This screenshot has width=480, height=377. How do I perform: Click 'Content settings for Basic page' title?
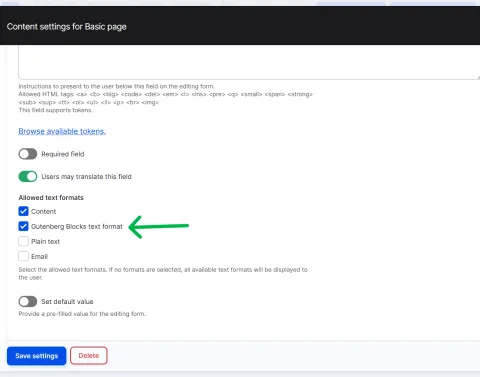67,27
